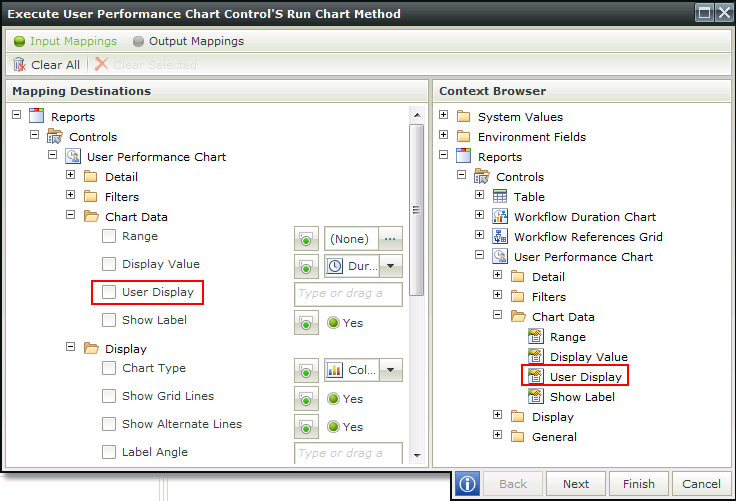736x501 pixels.
Task: Switch to Input Mappings tab
Action: [x=66, y=41]
